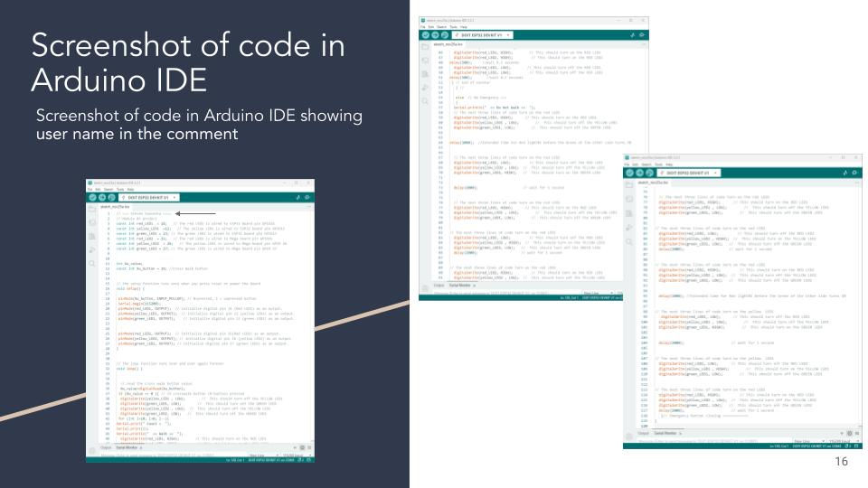Open Sketchbook sidebar icon in top-middle window
Viewport: 868px width, 488px height.
pyautogui.click(x=425, y=47)
